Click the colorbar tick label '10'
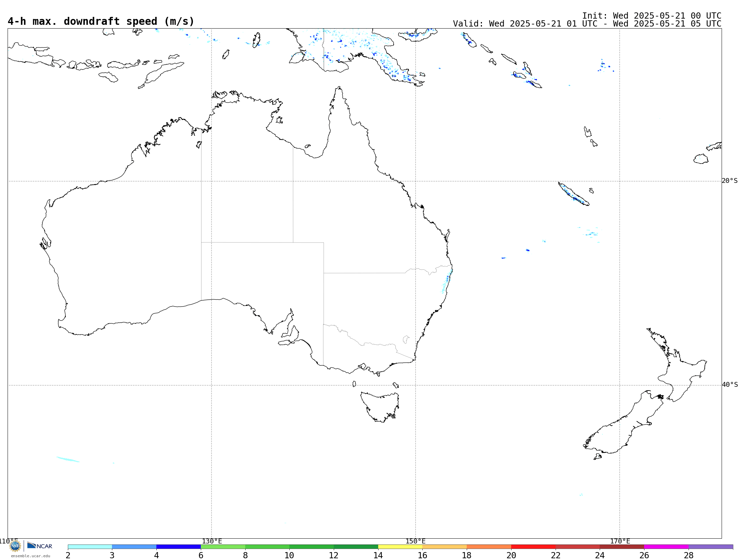 289,556
